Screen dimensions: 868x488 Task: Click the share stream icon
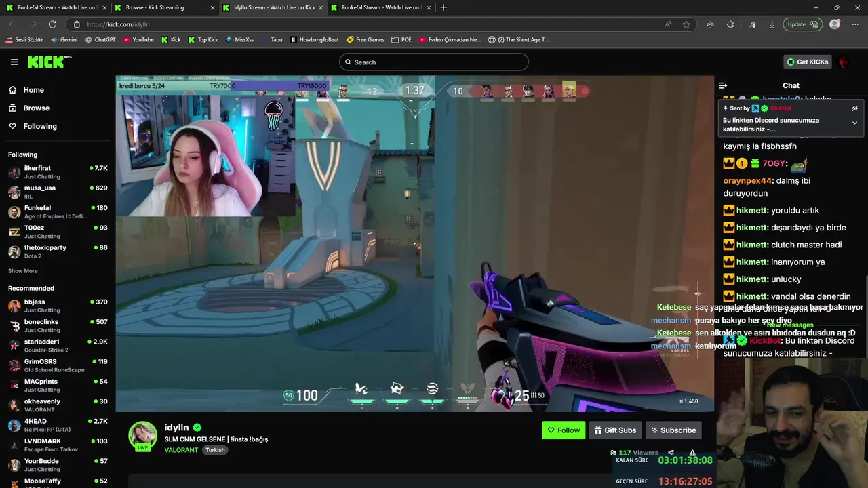(671, 453)
